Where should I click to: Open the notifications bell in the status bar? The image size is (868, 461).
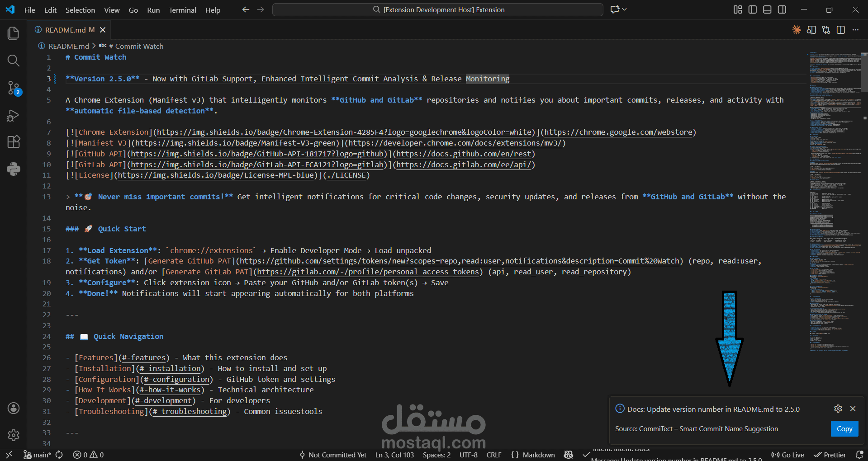click(x=860, y=455)
